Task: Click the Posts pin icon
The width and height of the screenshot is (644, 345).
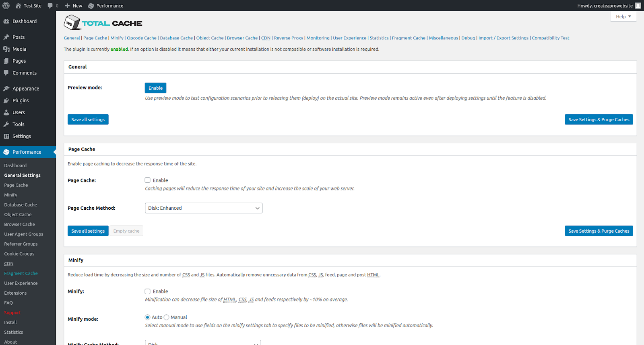Action: [x=6, y=37]
